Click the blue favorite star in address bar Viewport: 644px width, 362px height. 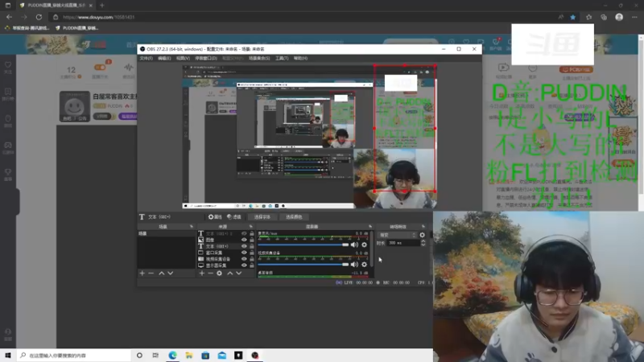point(573,17)
